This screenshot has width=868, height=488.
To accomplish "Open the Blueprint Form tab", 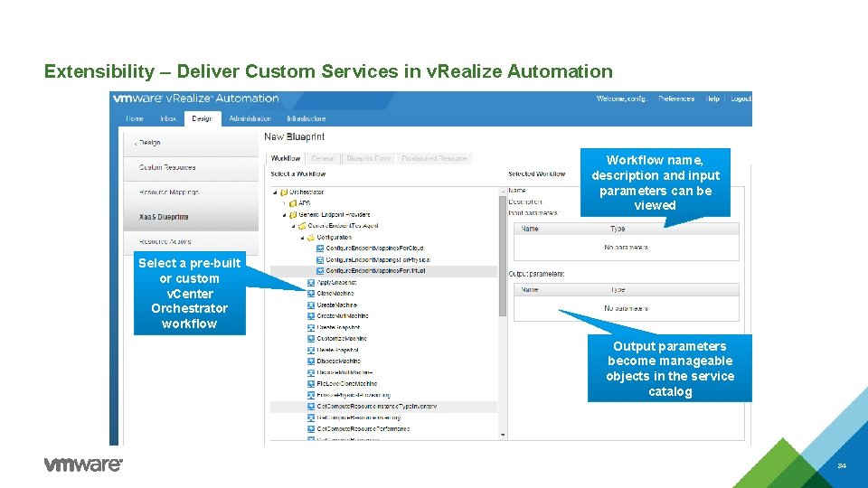I will [368, 158].
